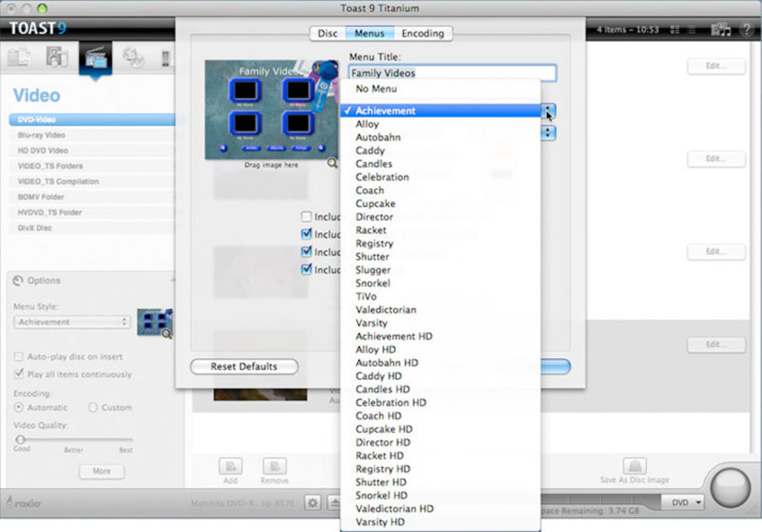Click the More button under Video Quality
Image resolution: width=762 pixels, height=532 pixels.
[101, 471]
